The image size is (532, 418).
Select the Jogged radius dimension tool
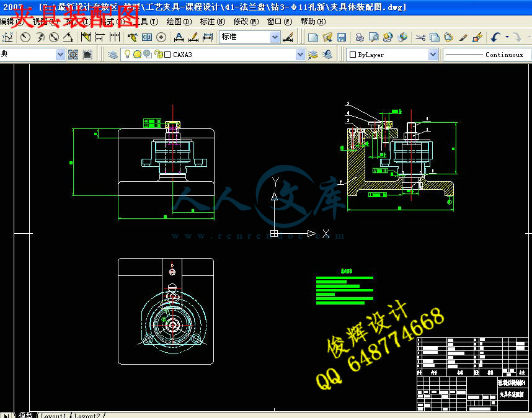coord(40,37)
